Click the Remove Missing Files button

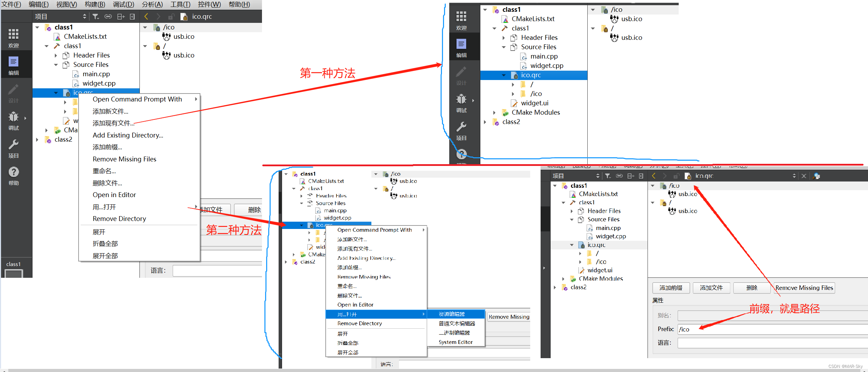pos(804,288)
